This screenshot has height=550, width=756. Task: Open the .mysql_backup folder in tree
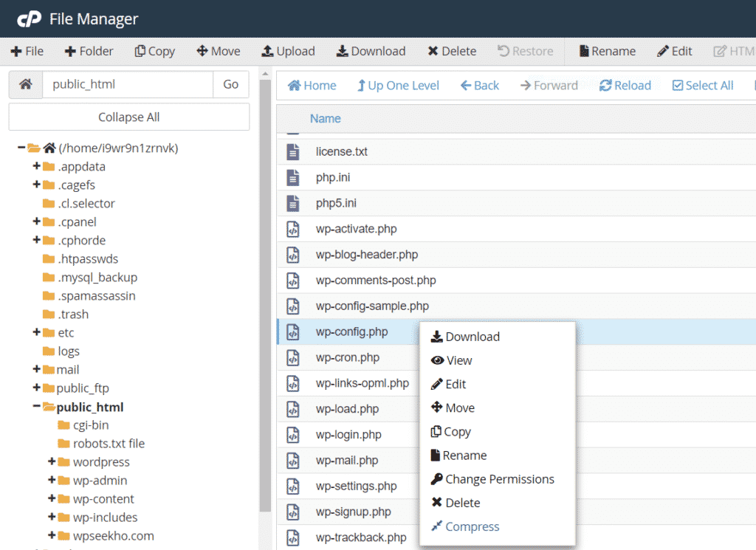click(x=90, y=277)
